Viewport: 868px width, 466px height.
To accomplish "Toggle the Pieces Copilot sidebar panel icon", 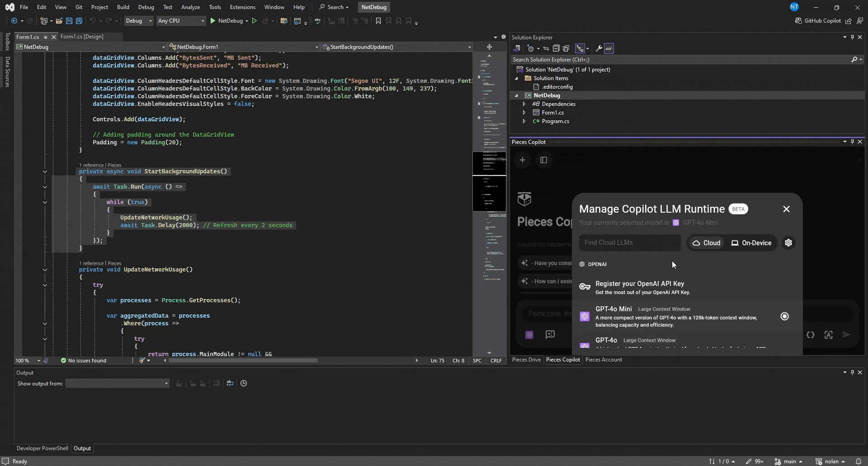I will pyautogui.click(x=544, y=160).
